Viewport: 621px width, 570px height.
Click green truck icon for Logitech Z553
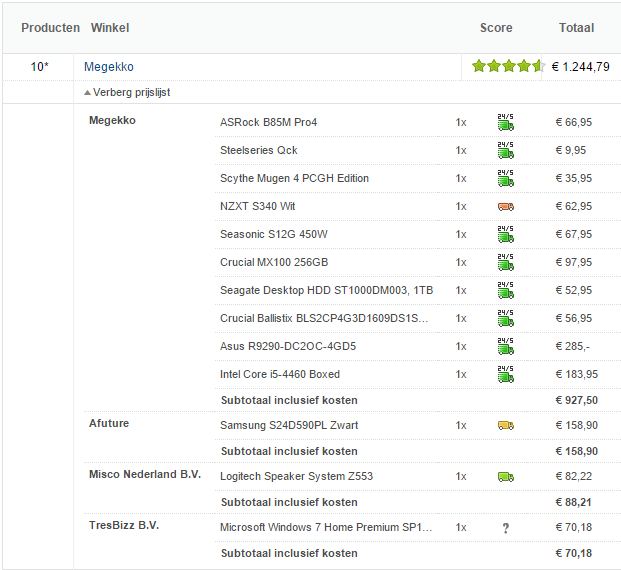506,477
